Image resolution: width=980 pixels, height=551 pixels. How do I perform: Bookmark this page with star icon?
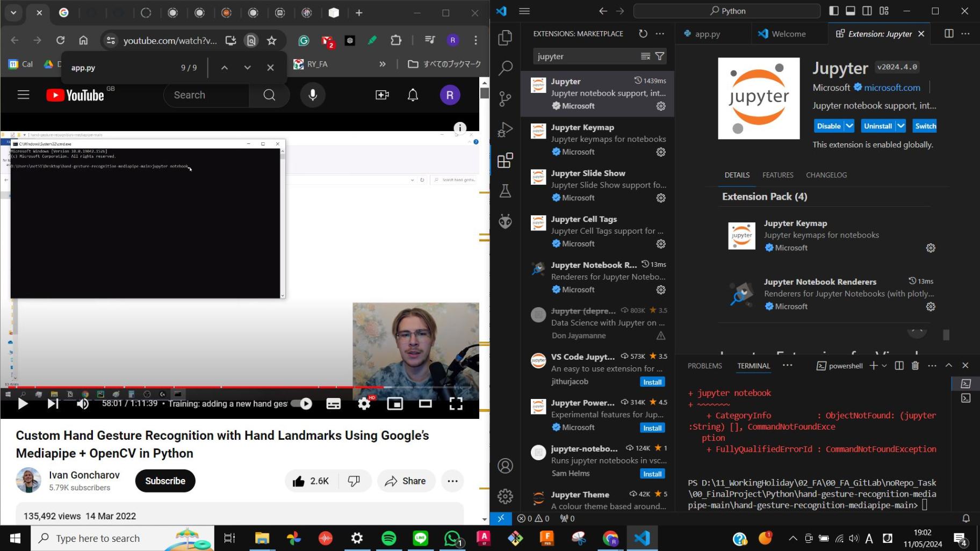pos(272,40)
